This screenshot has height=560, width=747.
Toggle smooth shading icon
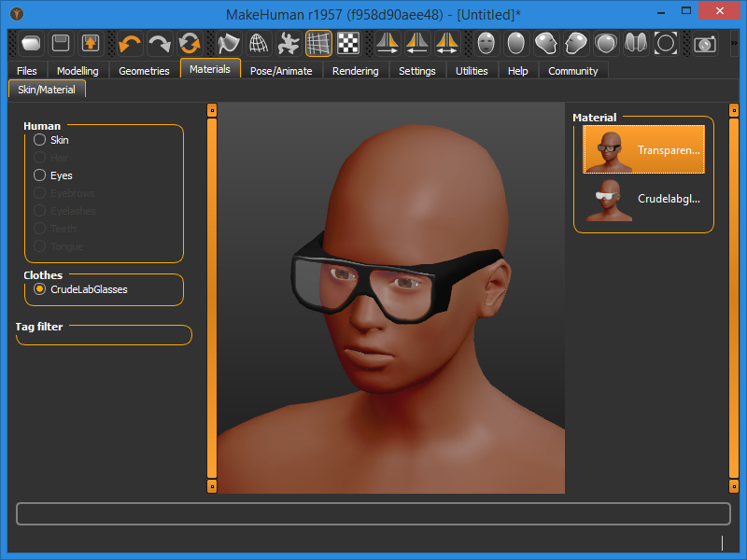228,44
